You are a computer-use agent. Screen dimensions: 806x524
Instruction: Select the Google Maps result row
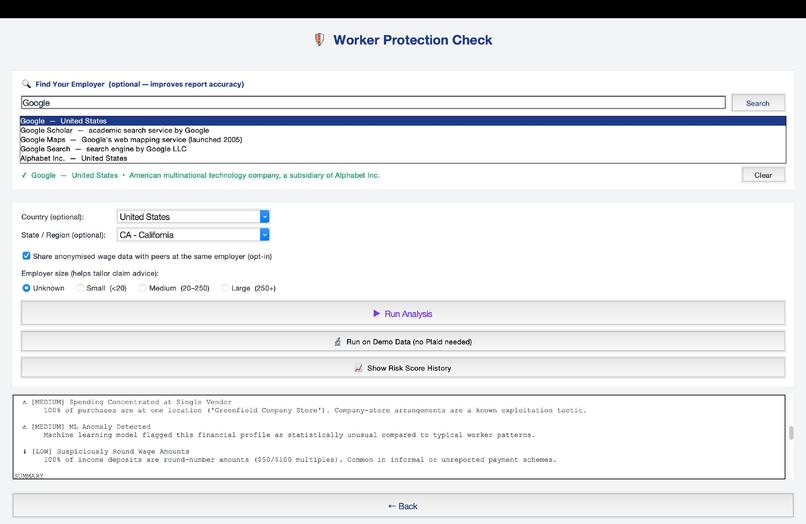403,140
